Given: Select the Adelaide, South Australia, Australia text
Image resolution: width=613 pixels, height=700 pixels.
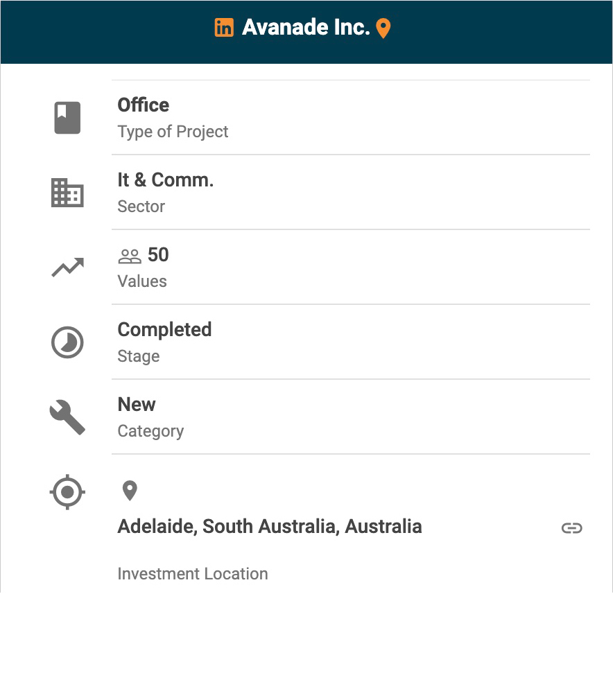Looking at the screenshot, I should [x=270, y=527].
